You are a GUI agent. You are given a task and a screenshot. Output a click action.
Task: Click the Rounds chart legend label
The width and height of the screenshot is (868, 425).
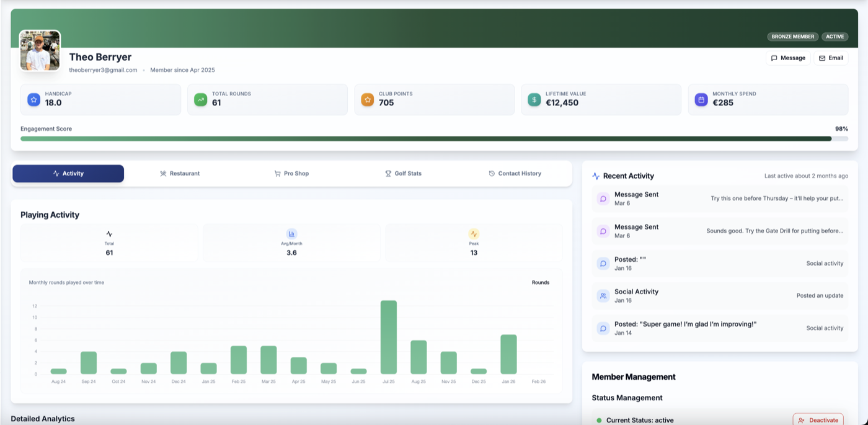click(x=541, y=282)
